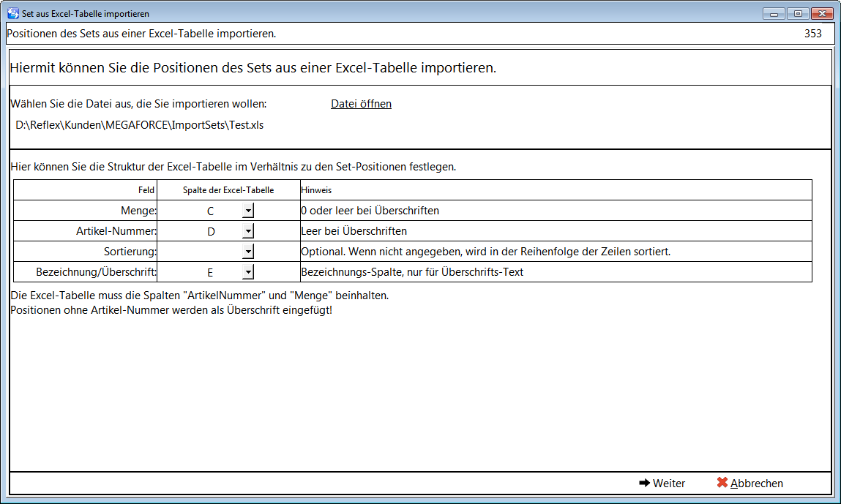Click the application icon in title bar

13,13
